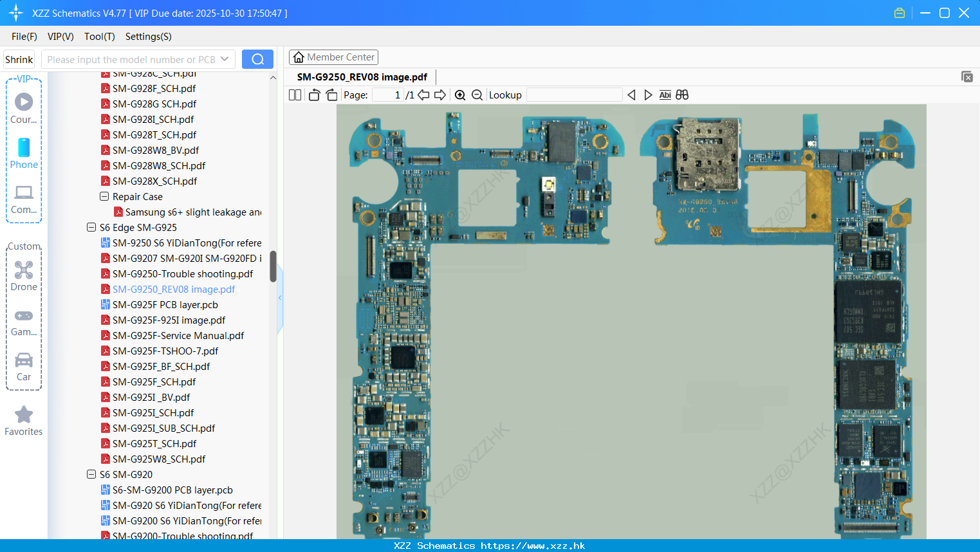Open the Phone section in VIP sidebar
The height and width of the screenshot is (552, 980).
click(24, 154)
